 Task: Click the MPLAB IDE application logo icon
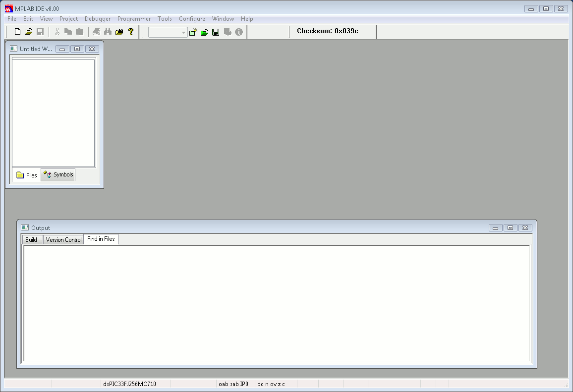(x=9, y=8)
